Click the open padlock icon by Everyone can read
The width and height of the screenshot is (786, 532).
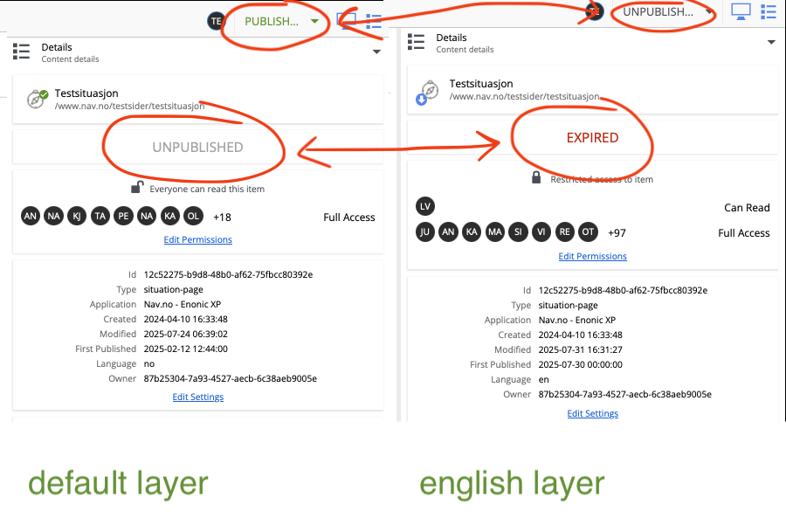point(137,188)
